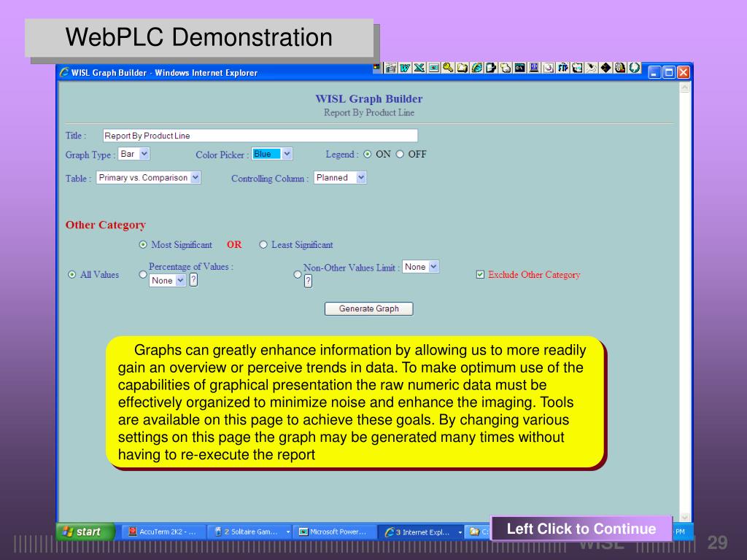Click the 'WISL Graph Builder' page heading
This screenshot has width=747, height=560.
tap(368, 98)
